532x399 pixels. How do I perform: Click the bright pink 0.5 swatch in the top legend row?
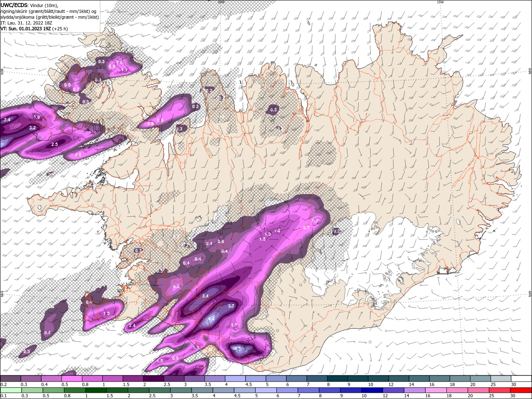tap(71, 379)
